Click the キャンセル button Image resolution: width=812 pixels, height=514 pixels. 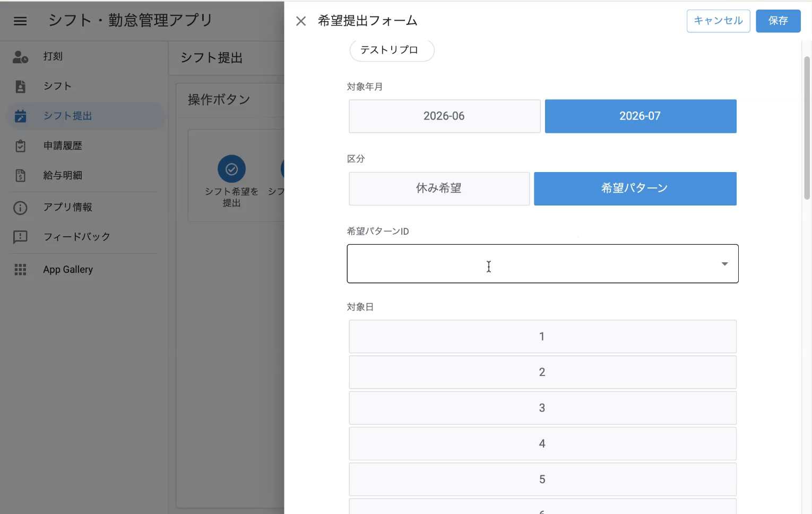pos(718,21)
